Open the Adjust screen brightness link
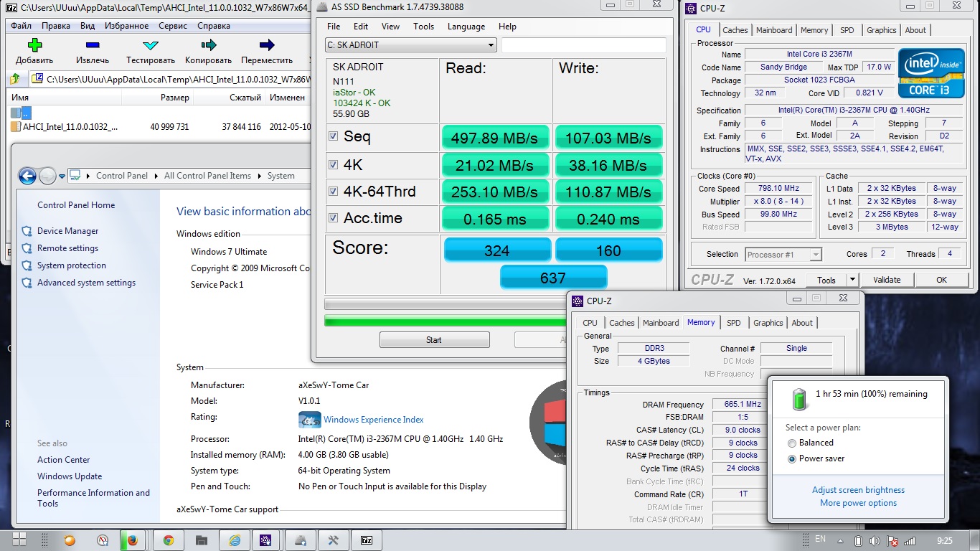The height and width of the screenshot is (551, 980). pos(858,490)
